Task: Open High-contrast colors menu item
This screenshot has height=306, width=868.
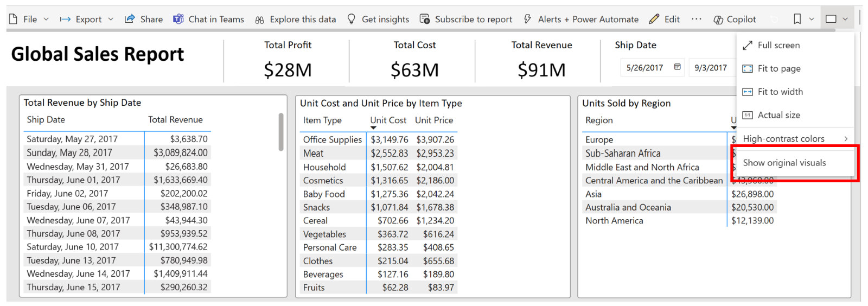Action: [795, 139]
